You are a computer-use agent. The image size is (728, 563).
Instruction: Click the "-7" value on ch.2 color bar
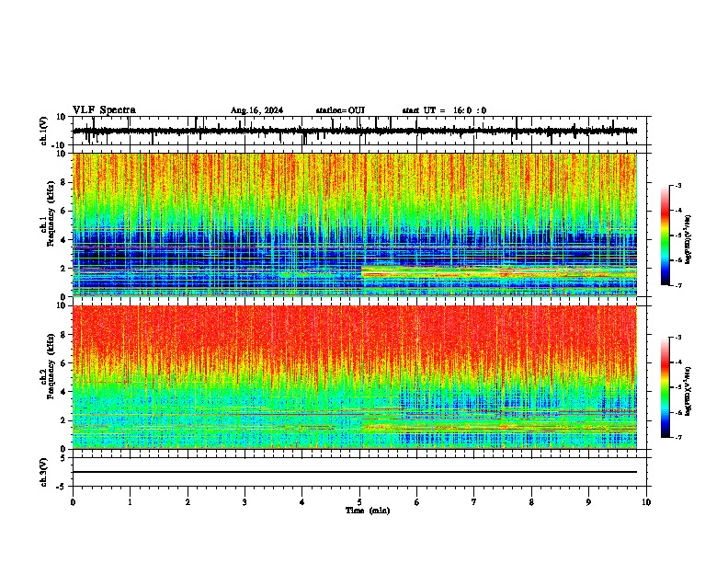(677, 438)
